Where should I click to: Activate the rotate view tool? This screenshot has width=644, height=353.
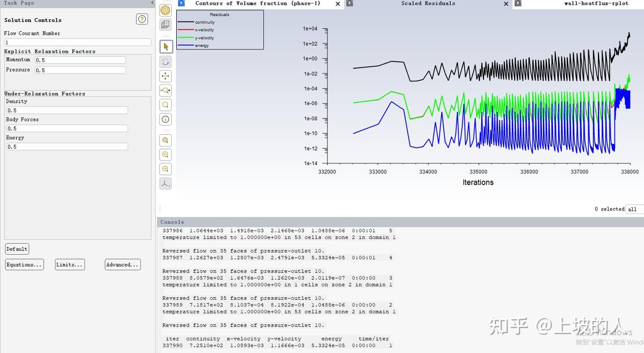[x=165, y=62]
